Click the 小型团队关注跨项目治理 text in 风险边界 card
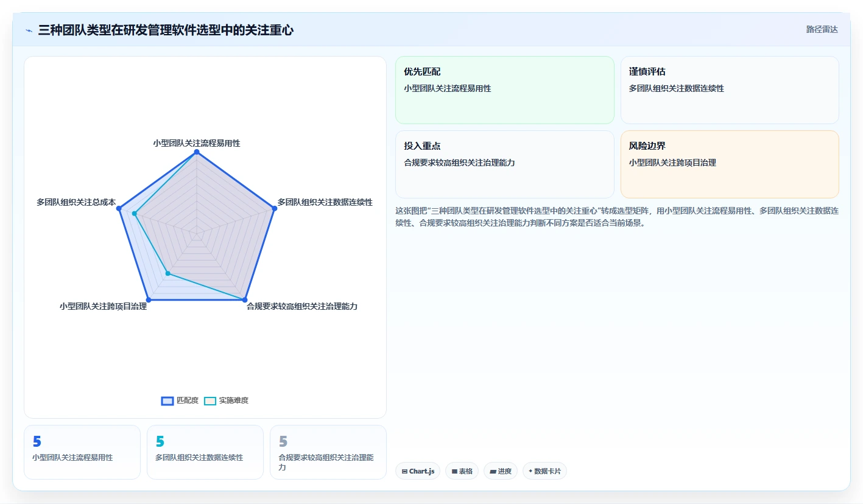 [x=672, y=163]
